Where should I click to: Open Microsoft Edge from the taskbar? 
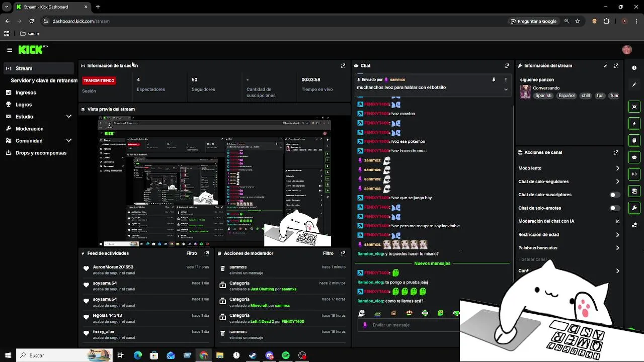click(137, 355)
